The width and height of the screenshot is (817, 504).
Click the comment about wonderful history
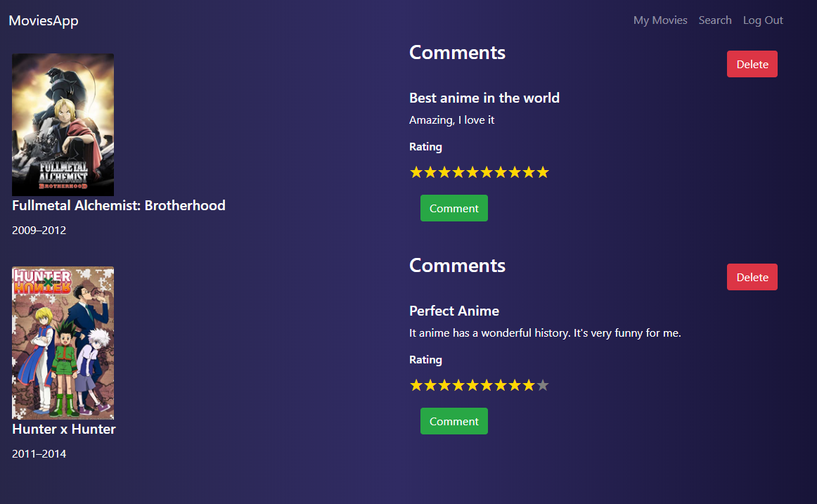click(x=545, y=333)
